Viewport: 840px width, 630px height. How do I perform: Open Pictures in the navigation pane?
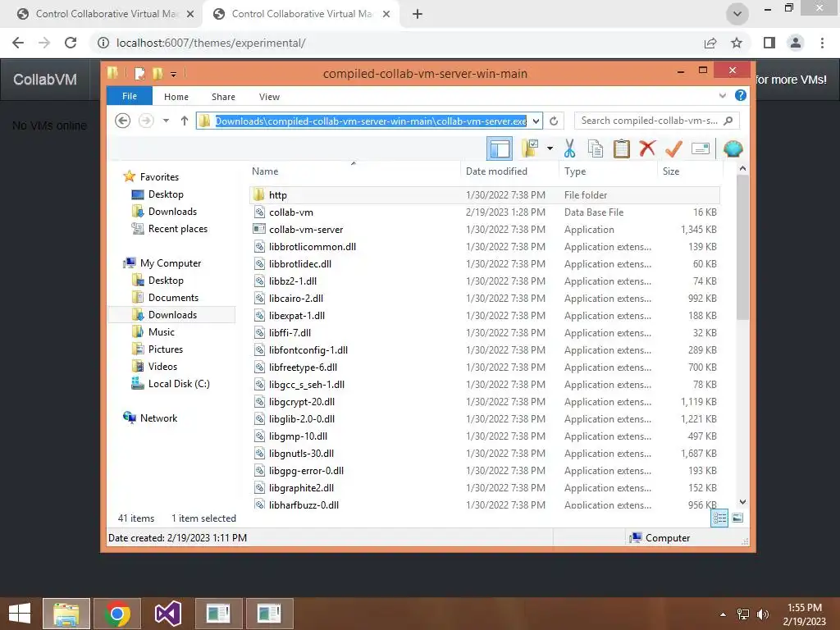coord(157,349)
